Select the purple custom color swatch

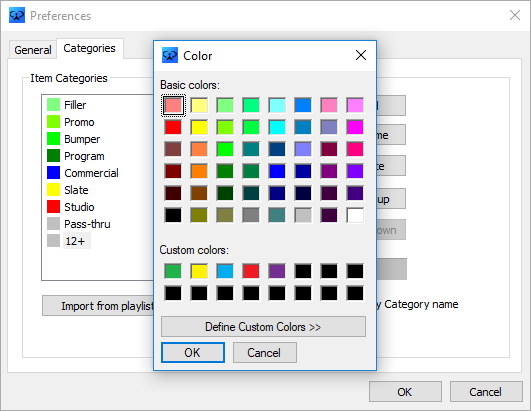[277, 271]
